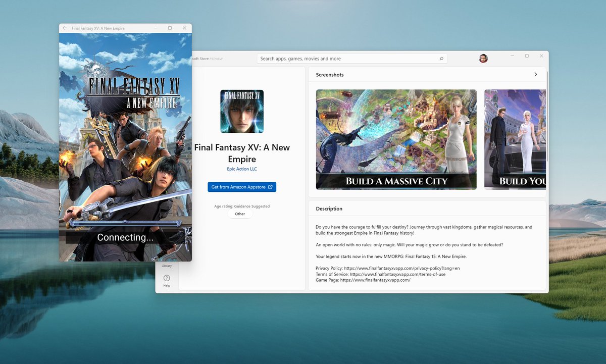Click the search magnifier icon in Store

tap(441, 59)
